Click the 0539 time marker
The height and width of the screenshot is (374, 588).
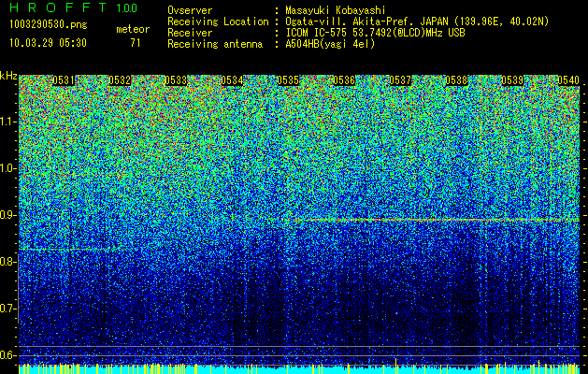pyautogui.click(x=512, y=80)
